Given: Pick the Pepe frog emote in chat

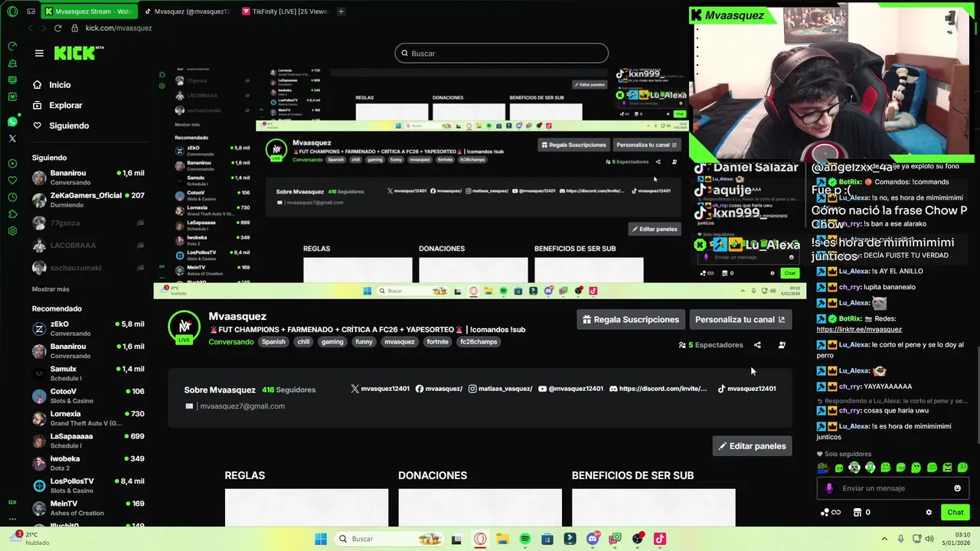Looking at the screenshot, I should click(823, 468).
